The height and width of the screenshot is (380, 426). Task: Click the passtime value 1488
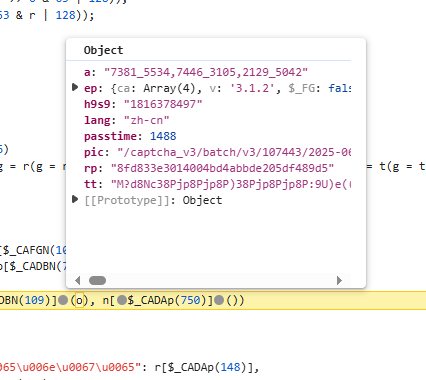[x=163, y=136]
